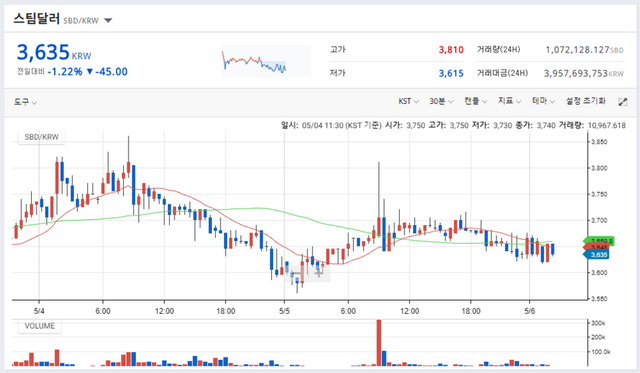Click the 5/5 date label on time axis

pyautogui.click(x=284, y=311)
